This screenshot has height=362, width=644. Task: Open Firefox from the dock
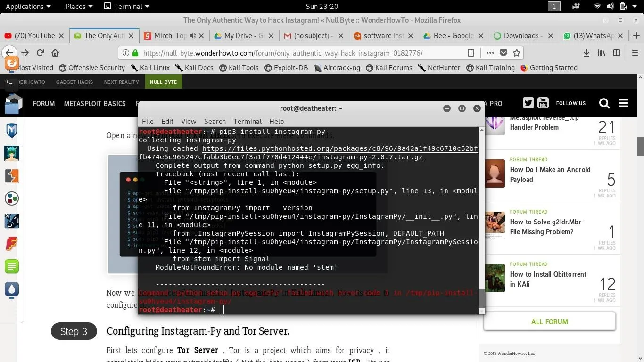pyautogui.click(x=12, y=63)
